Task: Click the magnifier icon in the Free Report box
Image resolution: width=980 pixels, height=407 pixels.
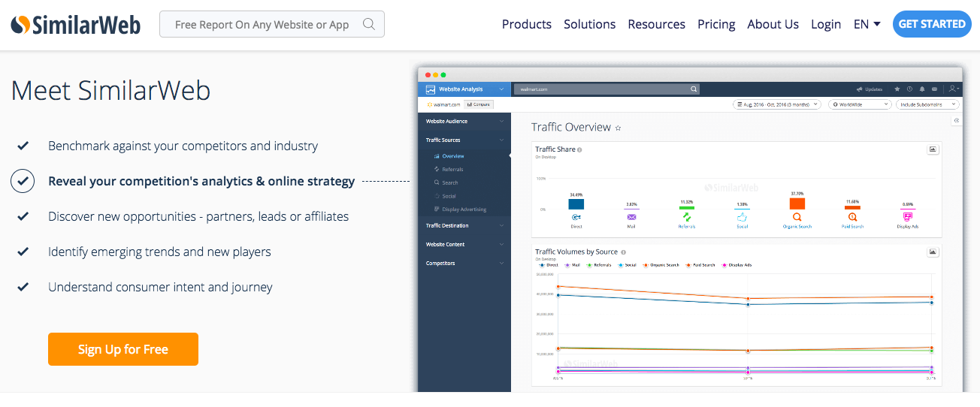Action: pyautogui.click(x=368, y=24)
